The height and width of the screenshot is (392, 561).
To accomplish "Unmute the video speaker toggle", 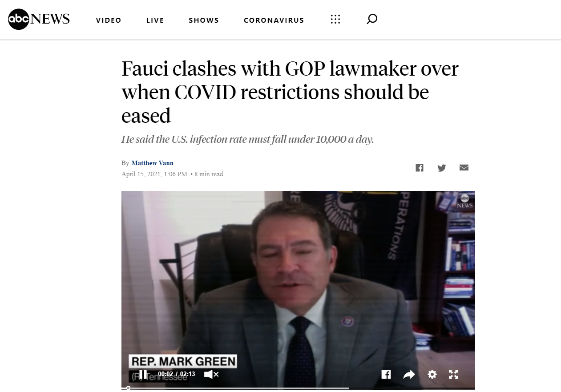I will coord(211,374).
